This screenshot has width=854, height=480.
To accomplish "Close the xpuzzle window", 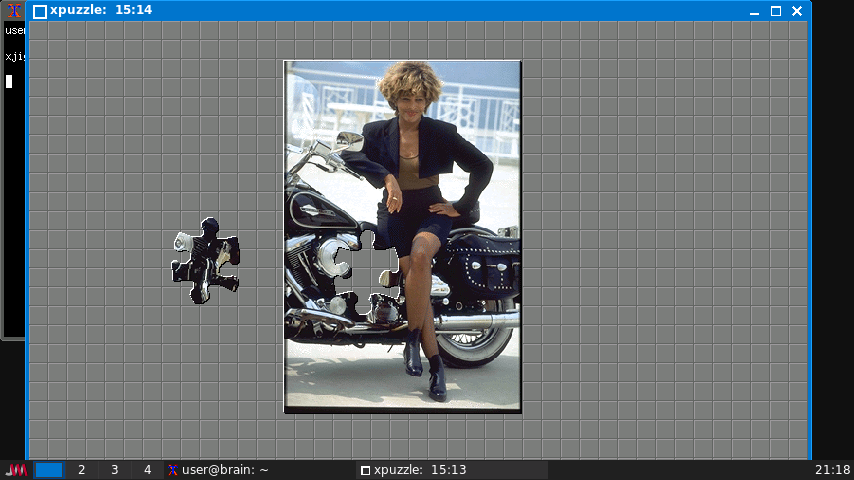I will [797, 11].
